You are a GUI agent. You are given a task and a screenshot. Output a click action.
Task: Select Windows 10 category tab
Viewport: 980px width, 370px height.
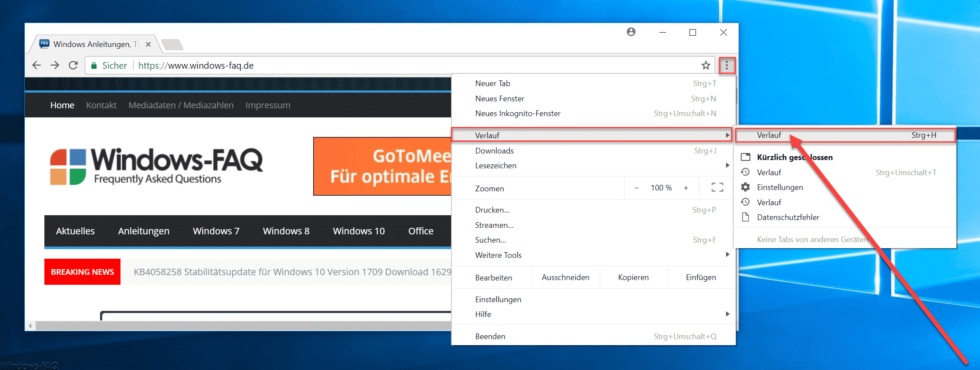tap(359, 231)
